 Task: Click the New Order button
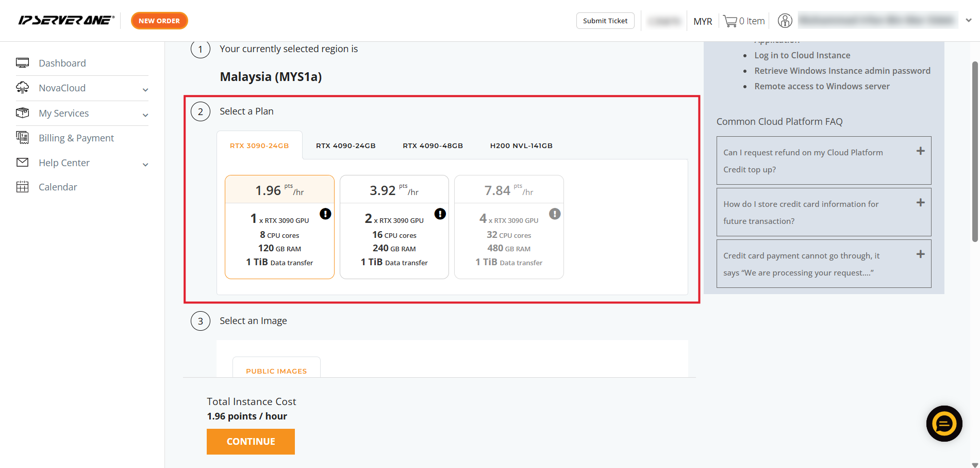159,21
